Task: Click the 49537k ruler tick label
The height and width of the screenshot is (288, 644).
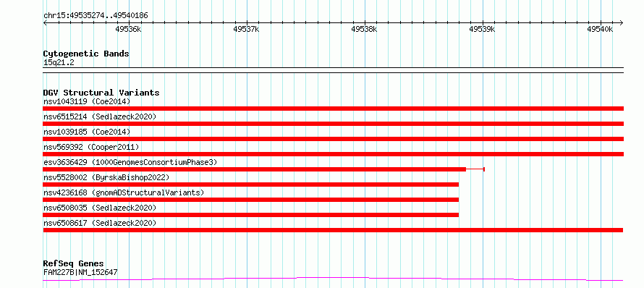Action: 246,29
